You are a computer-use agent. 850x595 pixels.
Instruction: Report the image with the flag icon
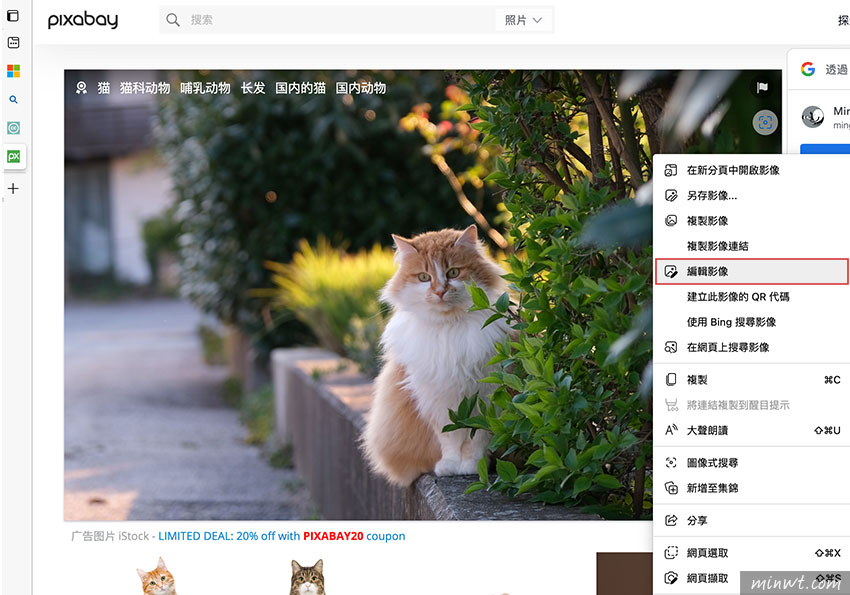pos(762,87)
